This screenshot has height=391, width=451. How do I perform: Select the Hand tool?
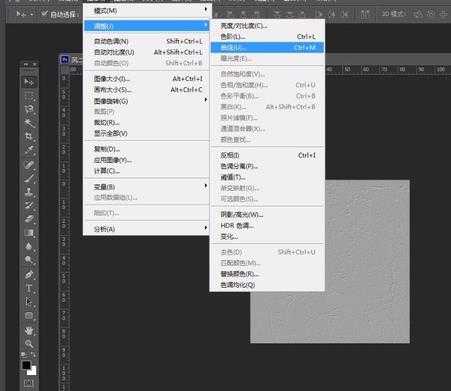click(29, 330)
